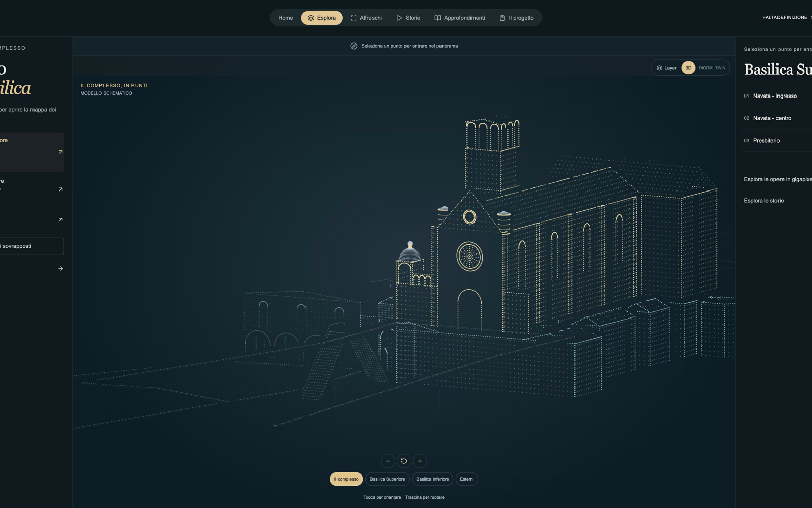Click the Affreschi frame icon
Image resolution: width=812 pixels, height=508 pixels.
click(354, 18)
